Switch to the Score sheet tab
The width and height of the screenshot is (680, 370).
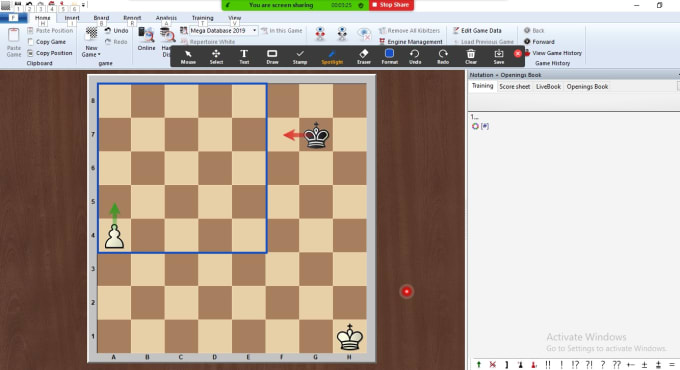coord(515,86)
